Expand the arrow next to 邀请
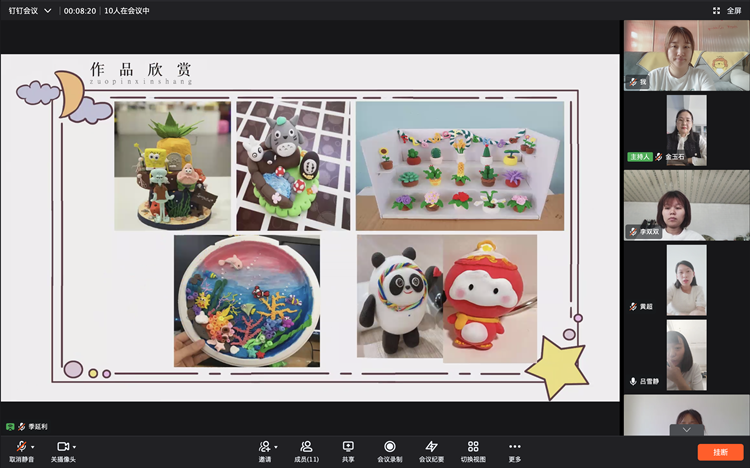The image size is (750, 468). [x=276, y=447]
